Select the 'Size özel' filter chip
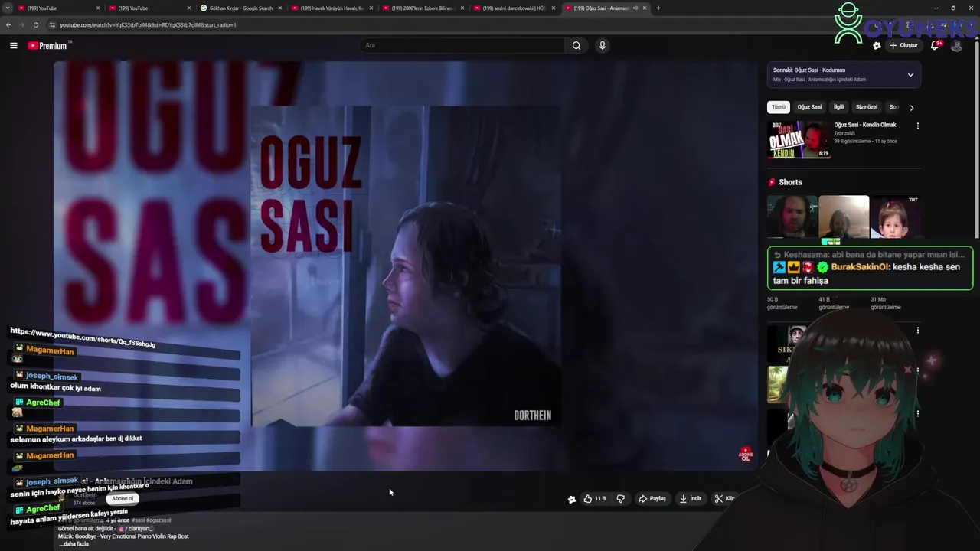Image resolution: width=980 pixels, height=551 pixels. [x=867, y=107]
